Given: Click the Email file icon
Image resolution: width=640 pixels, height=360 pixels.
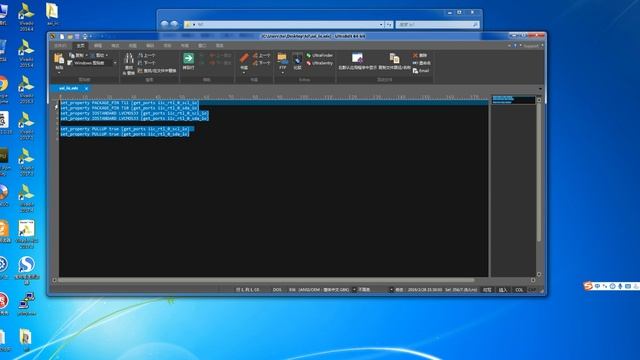Looking at the screenshot, I should point(415,71).
